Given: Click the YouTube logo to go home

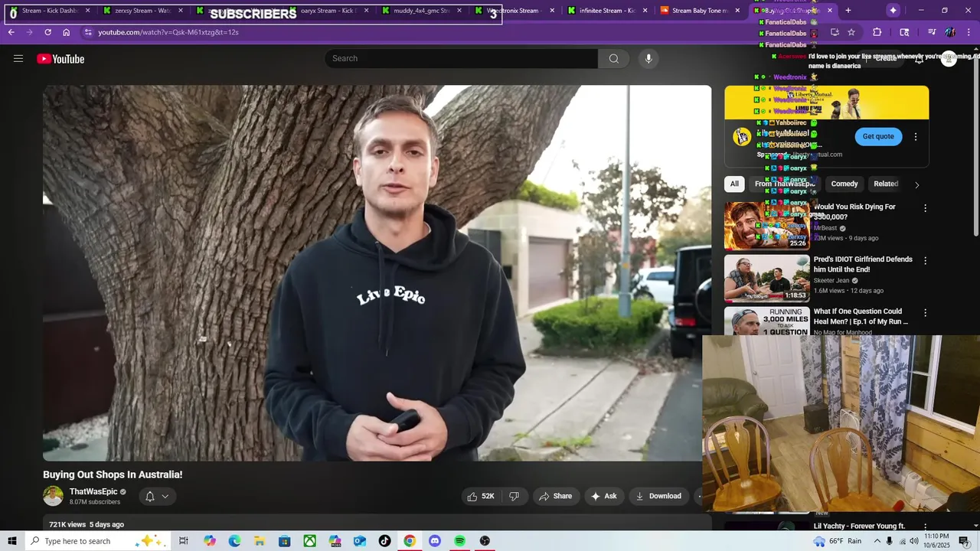Looking at the screenshot, I should click(x=60, y=59).
